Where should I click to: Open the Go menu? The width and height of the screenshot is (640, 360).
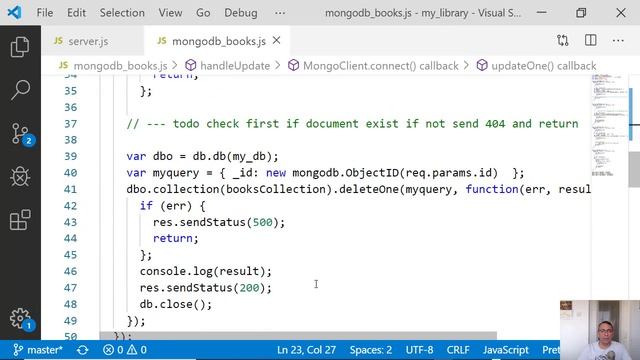203,13
